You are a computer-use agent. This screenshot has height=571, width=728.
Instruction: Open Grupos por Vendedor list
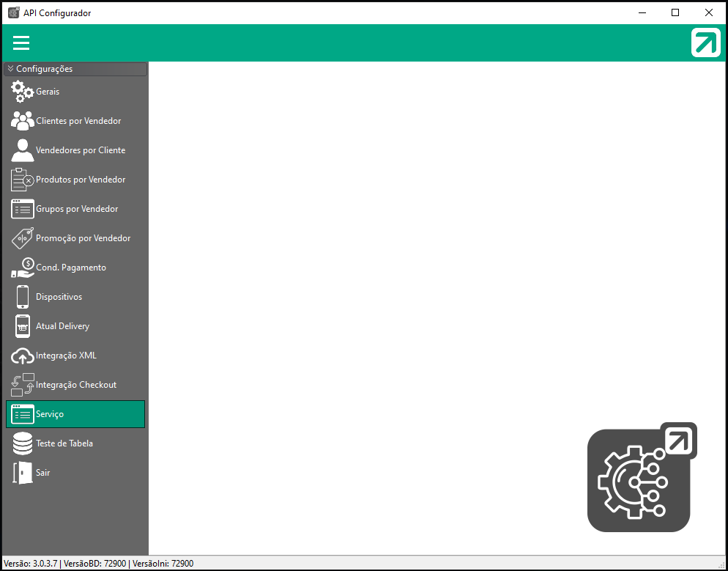coord(76,209)
